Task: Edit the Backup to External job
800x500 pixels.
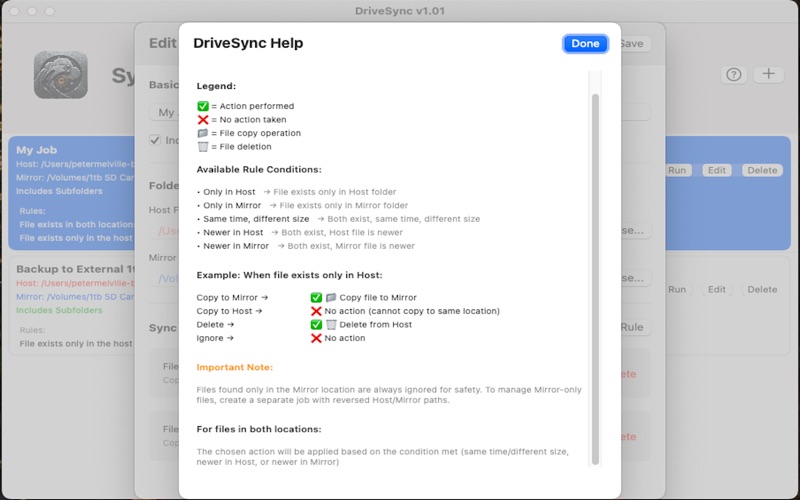Action: pos(716,289)
